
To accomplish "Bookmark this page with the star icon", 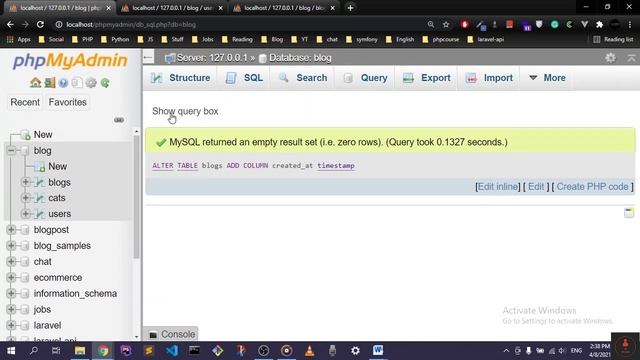I will pos(446,24).
